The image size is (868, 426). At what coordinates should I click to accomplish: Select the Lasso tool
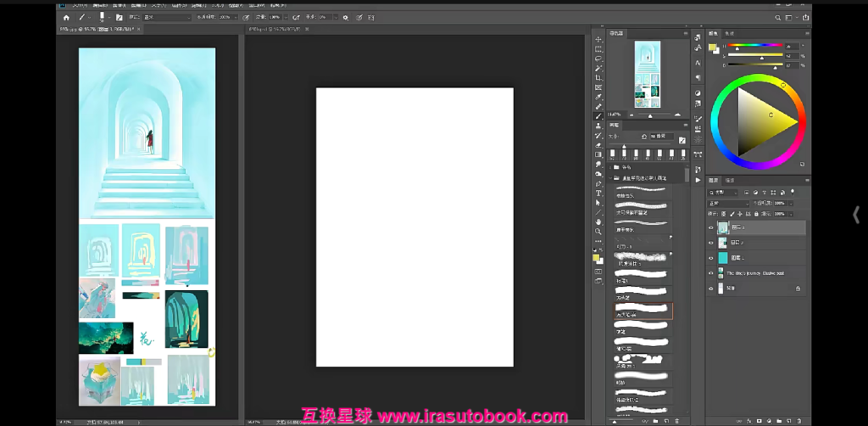click(x=598, y=59)
